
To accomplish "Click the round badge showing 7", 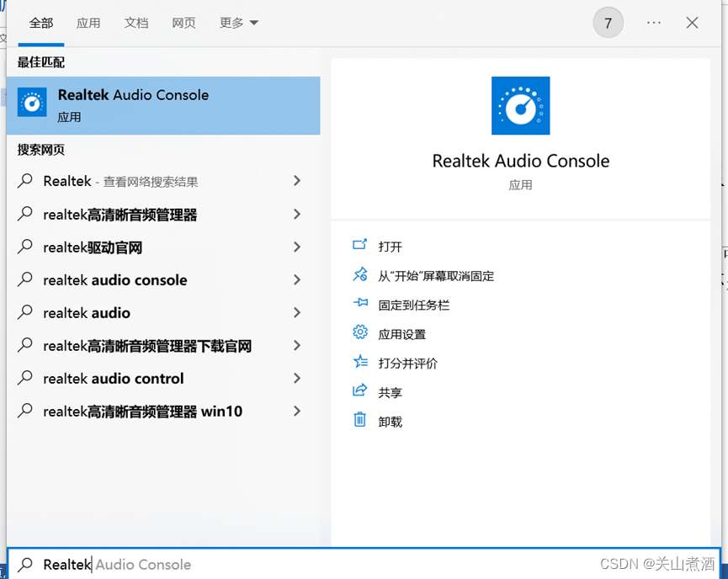I will click(x=608, y=22).
